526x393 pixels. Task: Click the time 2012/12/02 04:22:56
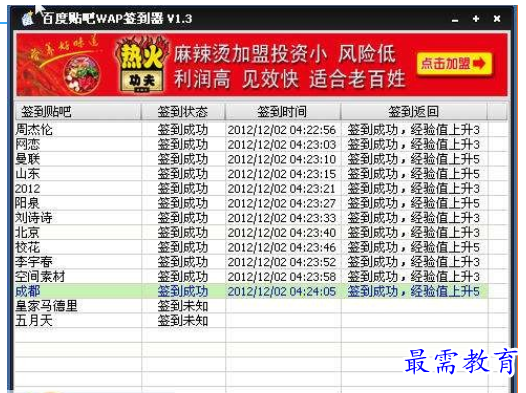click(282, 130)
